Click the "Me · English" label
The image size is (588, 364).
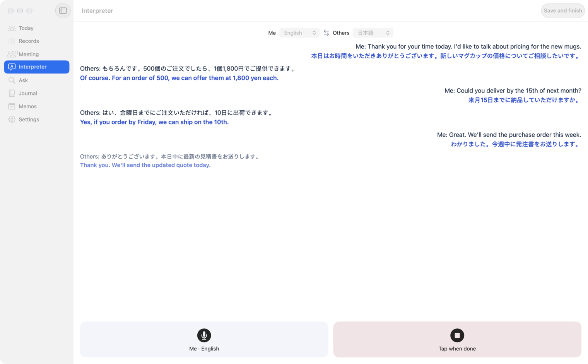click(x=204, y=349)
